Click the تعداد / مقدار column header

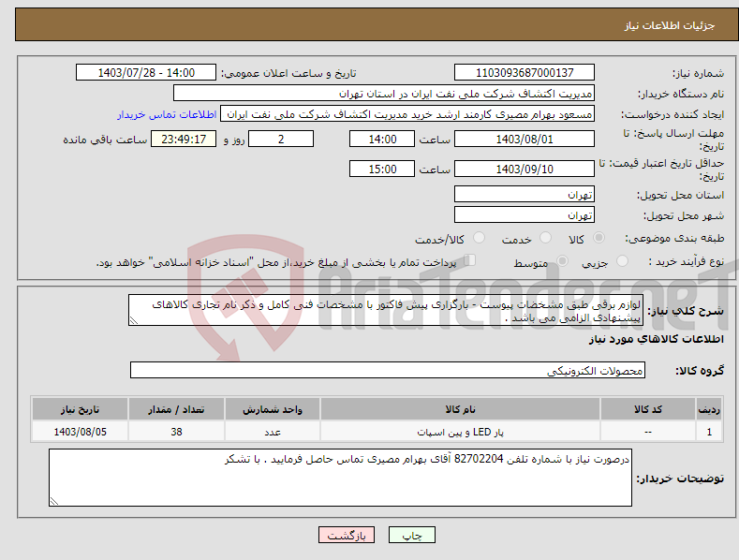tap(176, 409)
